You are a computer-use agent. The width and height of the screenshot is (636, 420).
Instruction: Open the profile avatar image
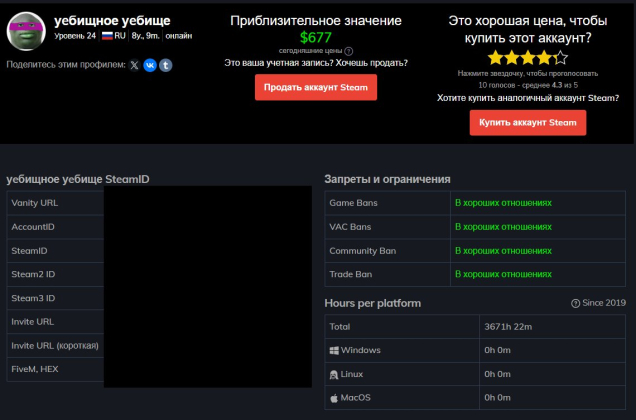(26, 31)
